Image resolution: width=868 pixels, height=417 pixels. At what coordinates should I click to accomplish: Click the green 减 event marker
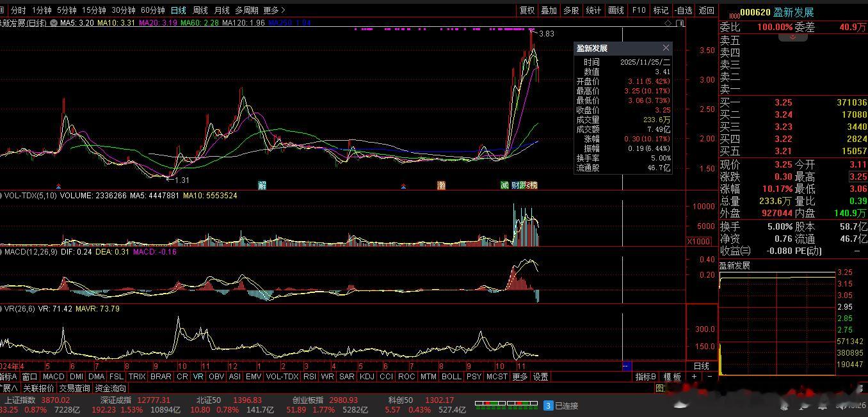pyautogui.click(x=504, y=185)
